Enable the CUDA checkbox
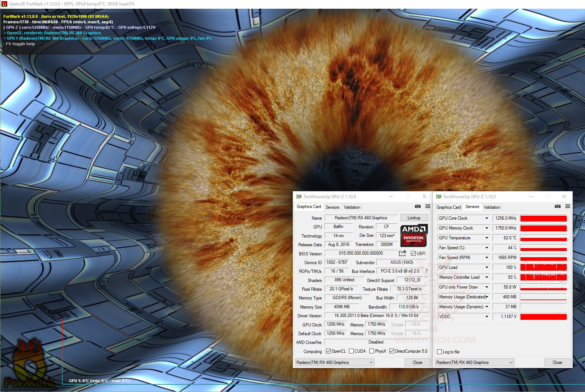 pyautogui.click(x=351, y=351)
